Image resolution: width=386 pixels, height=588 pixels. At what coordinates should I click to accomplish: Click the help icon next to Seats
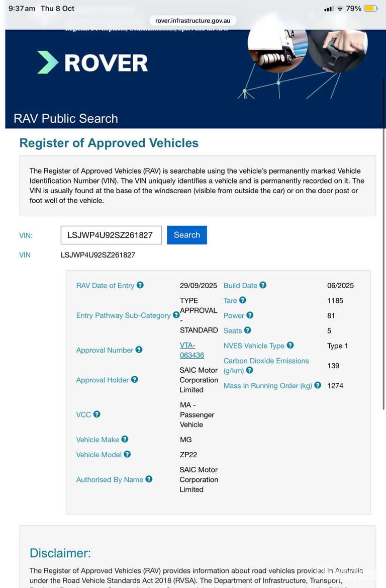point(247,330)
